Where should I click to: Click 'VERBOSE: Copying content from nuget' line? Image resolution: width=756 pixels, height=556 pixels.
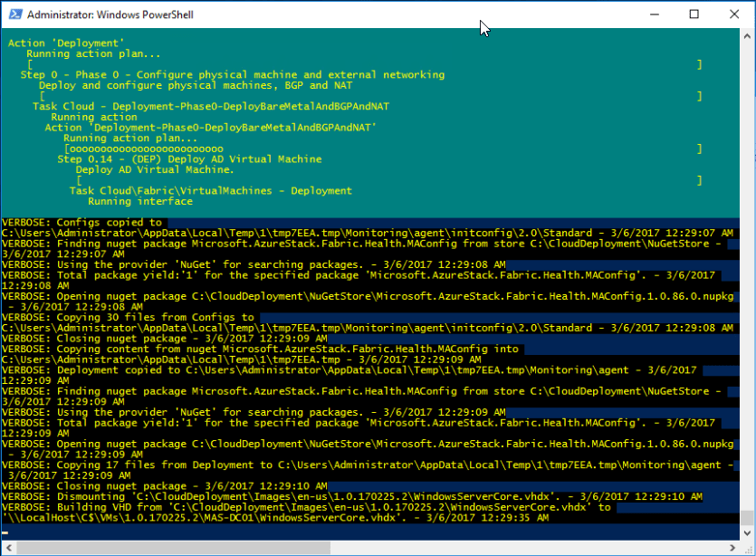(261, 349)
